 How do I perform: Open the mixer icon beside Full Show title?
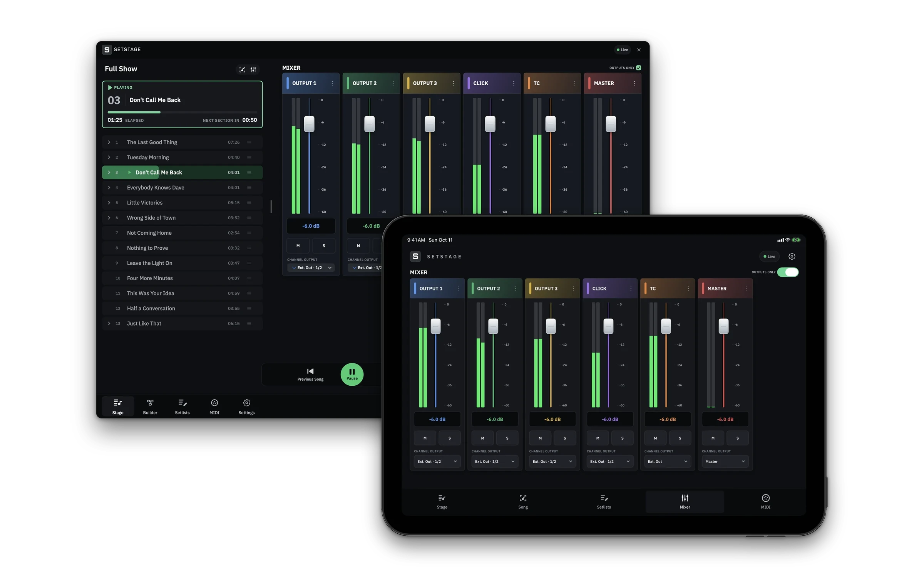click(x=253, y=69)
